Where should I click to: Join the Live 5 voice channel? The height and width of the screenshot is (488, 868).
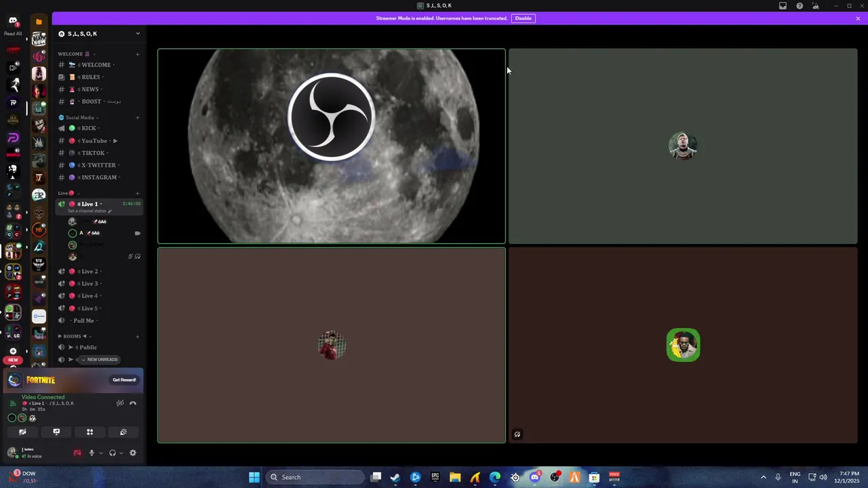click(x=100, y=308)
